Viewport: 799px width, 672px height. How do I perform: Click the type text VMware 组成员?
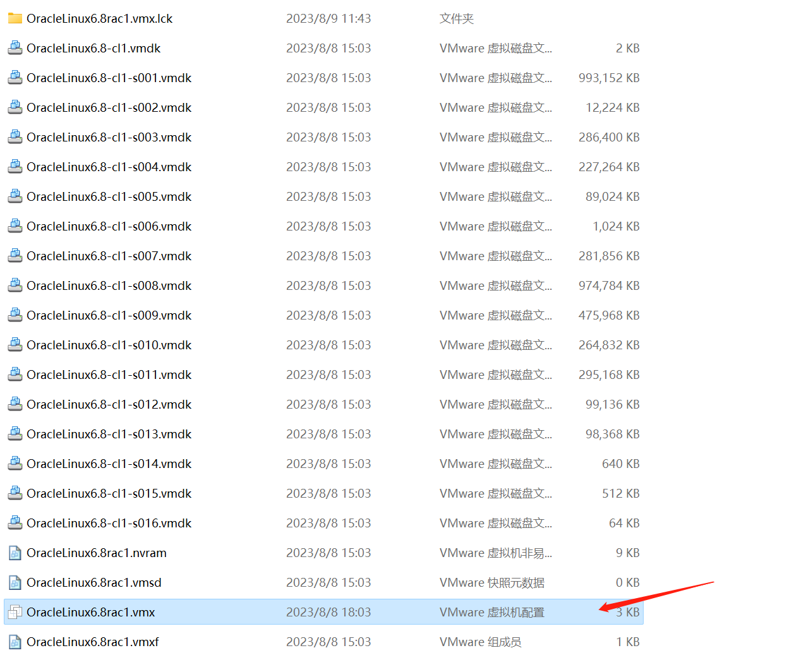coord(481,642)
